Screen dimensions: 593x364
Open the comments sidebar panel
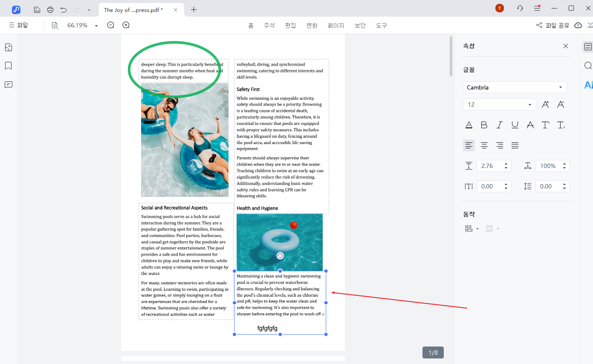pos(8,84)
